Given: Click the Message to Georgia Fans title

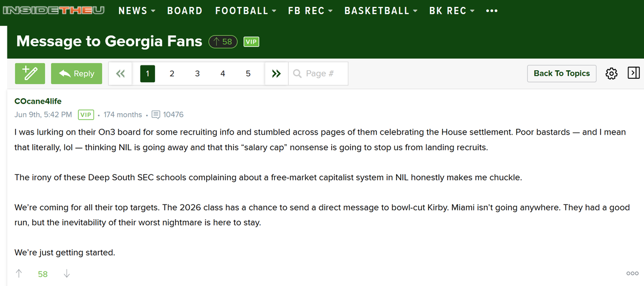Looking at the screenshot, I should (109, 41).
